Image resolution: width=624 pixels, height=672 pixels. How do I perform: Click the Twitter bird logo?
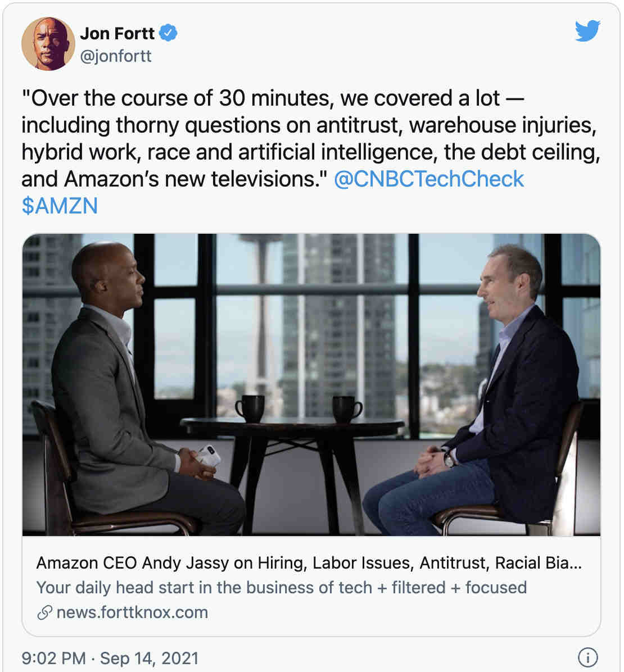click(587, 30)
